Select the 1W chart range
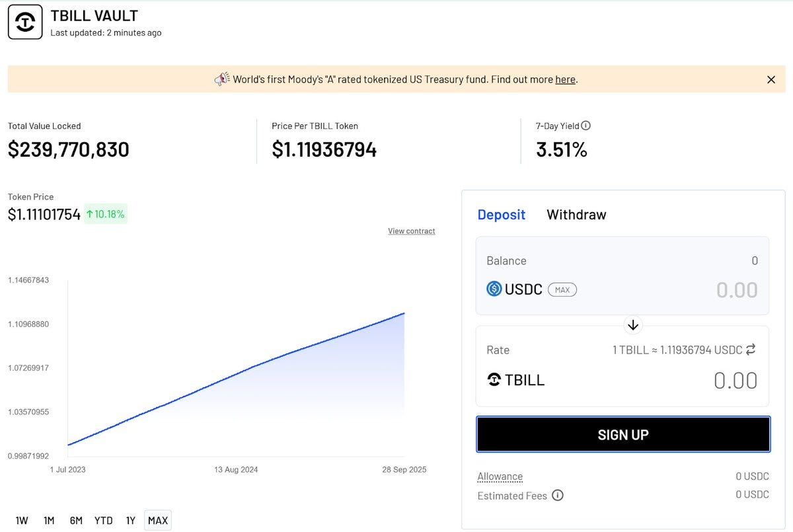The image size is (793, 532). click(x=22, y=520)
